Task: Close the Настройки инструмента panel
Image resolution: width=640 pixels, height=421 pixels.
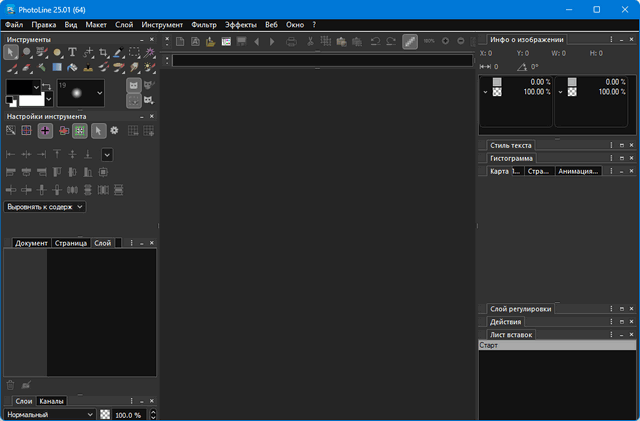Action: [x=152, y=116]
